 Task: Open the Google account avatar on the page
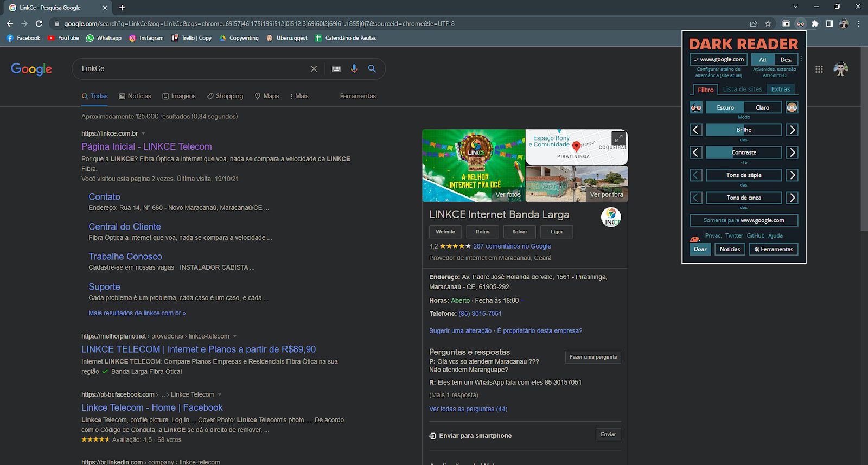(841, 69)
